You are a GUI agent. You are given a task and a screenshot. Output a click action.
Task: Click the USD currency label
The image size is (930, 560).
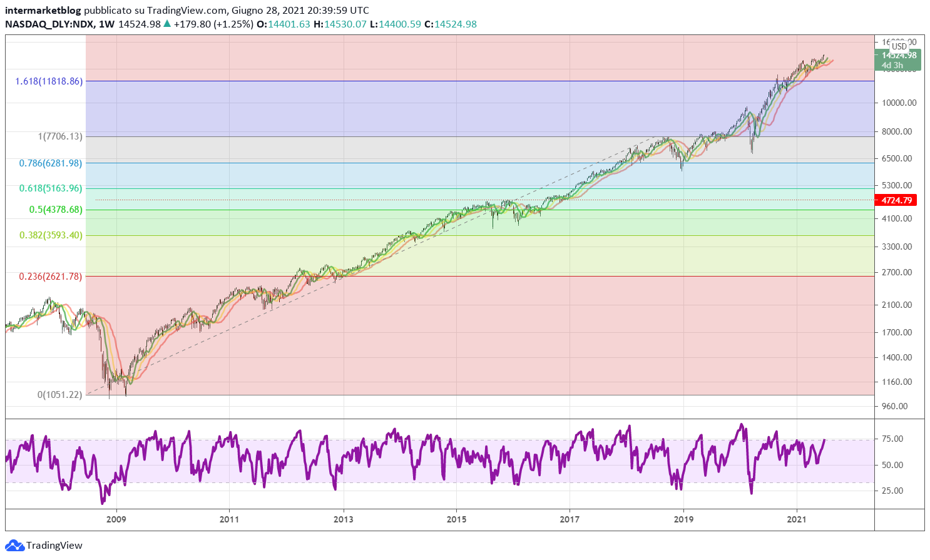[899, 46]
